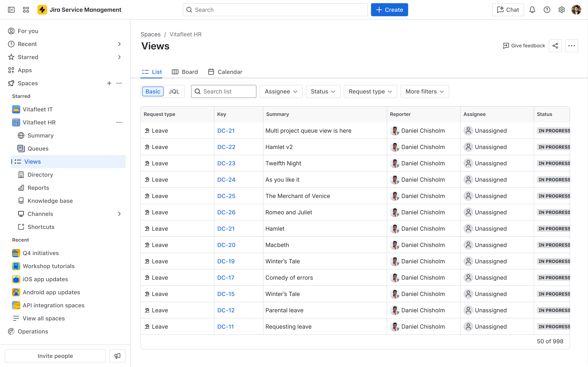This screenshot has height=367, width=588.
Task: Add a new space with the plus icon
Action: (109, 83)
